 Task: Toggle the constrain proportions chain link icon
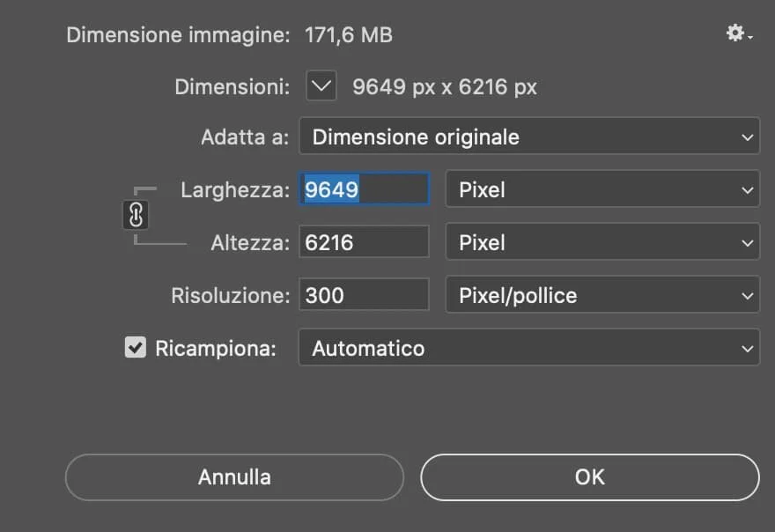[x=136, y=215]
